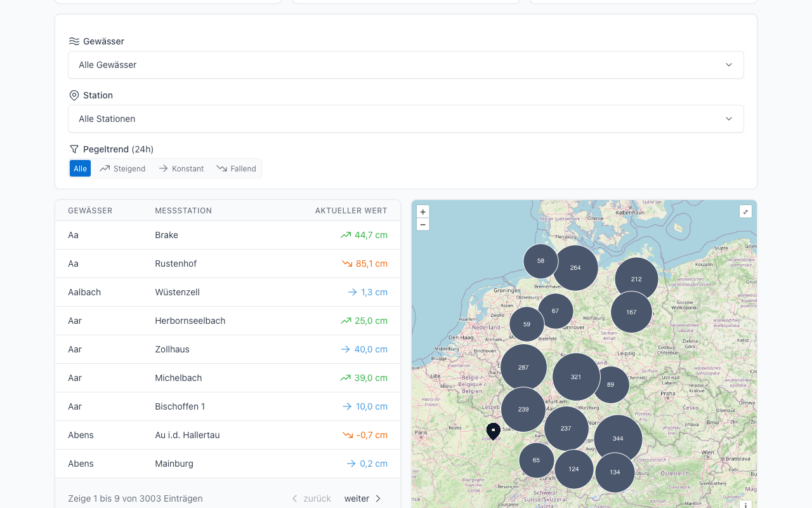Zoom out on the map
The width and height of the screenshot is (812, 508).
(x=423, y=224)
